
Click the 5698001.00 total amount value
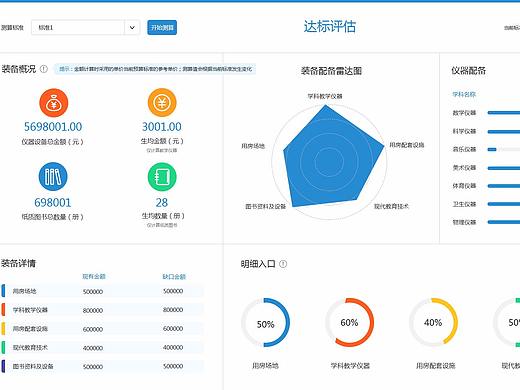[53, 127]
